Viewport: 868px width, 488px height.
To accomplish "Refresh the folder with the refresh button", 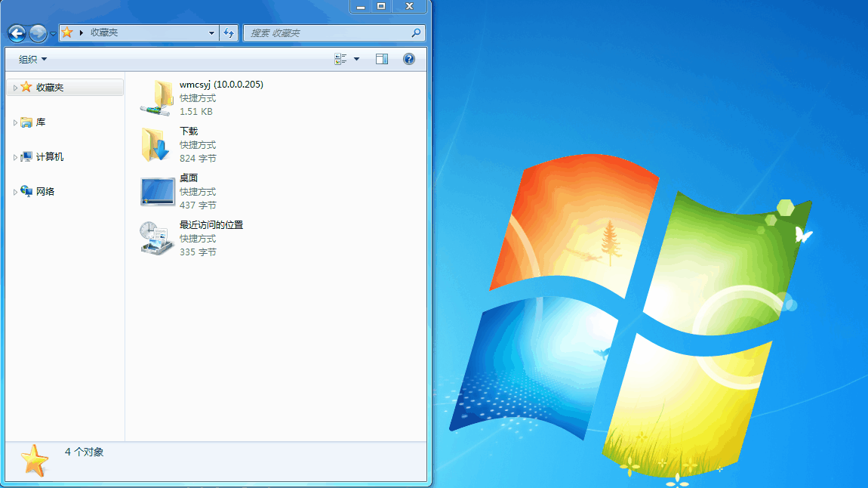I will click(229, 32).
